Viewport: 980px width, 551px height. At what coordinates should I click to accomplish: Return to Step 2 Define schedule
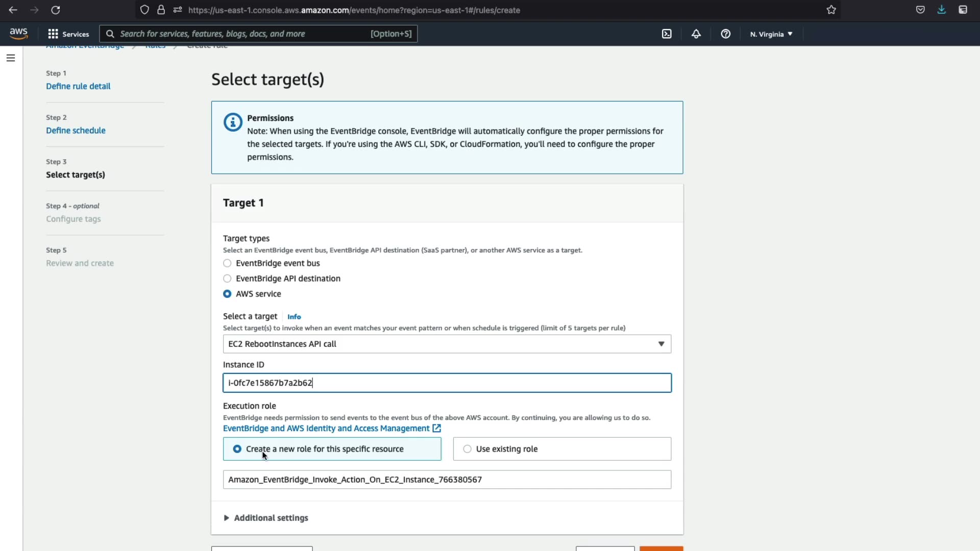pos(76,131)
